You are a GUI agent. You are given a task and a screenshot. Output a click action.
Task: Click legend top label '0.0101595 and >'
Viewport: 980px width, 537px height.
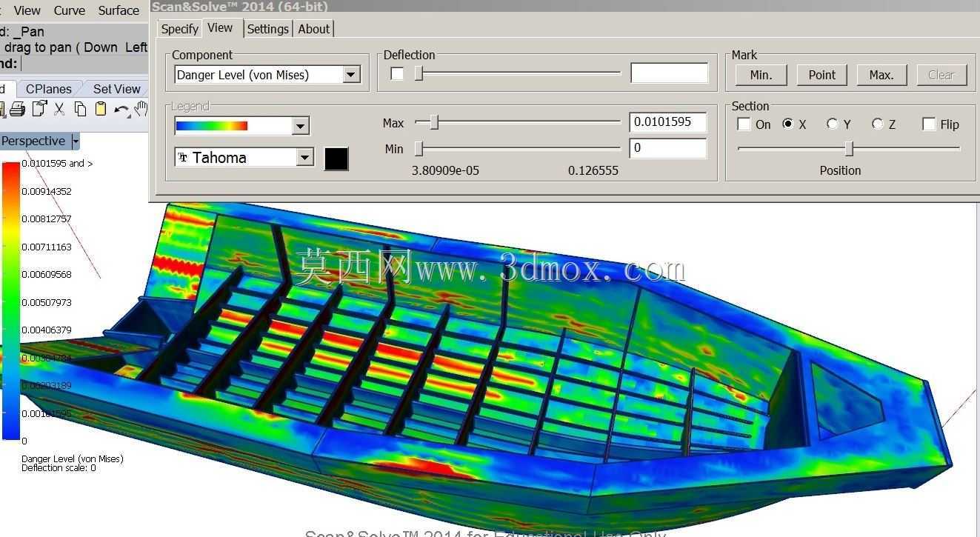pos(57,163)
